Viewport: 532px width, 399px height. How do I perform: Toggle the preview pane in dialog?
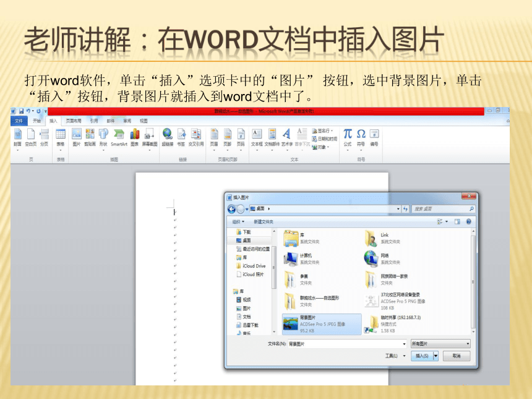pos(457,221)
